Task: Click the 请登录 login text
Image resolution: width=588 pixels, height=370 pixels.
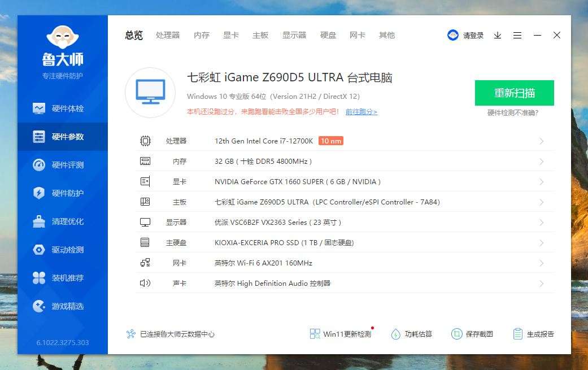Action: 473,35
